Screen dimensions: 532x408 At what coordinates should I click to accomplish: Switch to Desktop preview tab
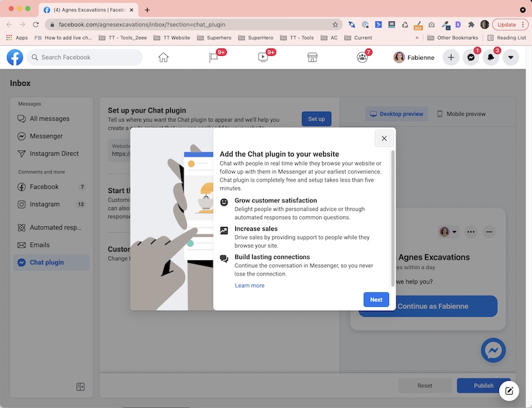point(396,114)
